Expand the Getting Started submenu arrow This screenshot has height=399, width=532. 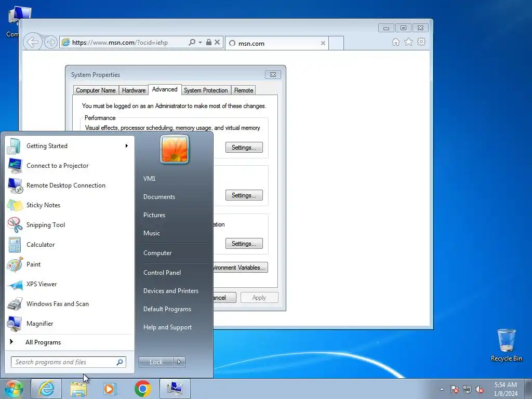coord(127,146)
